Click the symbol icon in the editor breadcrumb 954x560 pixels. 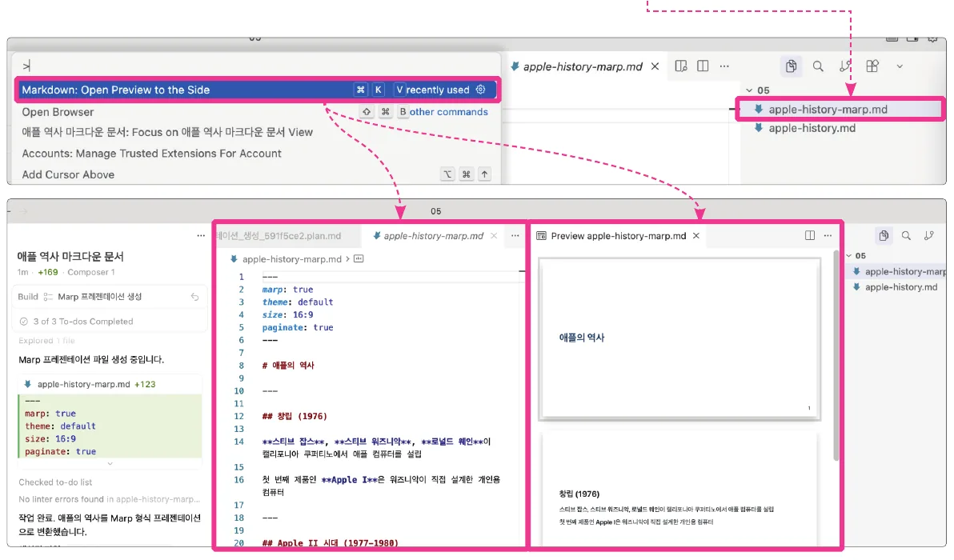pyautogui.click(x=359, y=258)
